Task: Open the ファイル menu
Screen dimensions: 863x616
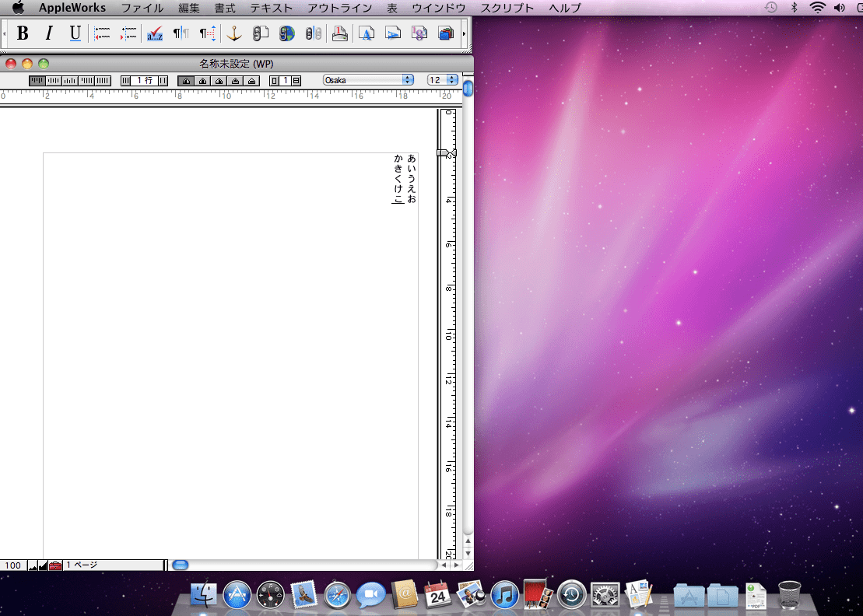Action: click(142, 8)
